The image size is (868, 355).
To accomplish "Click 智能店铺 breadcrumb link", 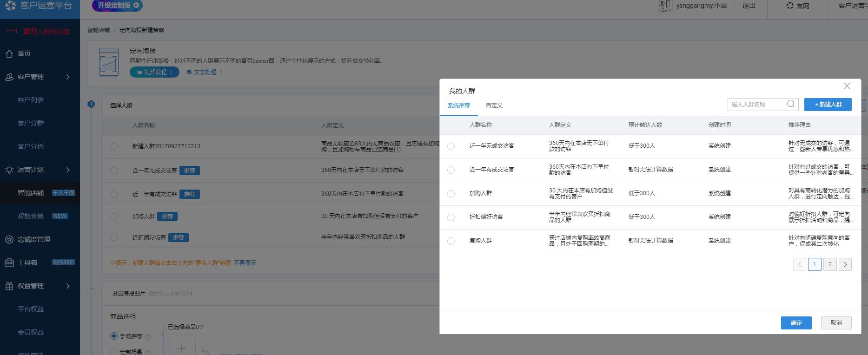I will point(99,30).
